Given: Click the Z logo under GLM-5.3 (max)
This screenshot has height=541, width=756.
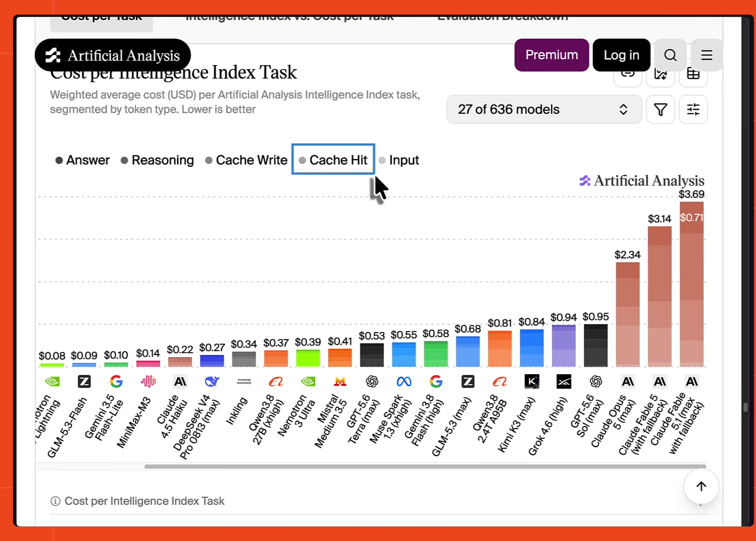Looking at the screenshot, I should [x=468, y=382].
